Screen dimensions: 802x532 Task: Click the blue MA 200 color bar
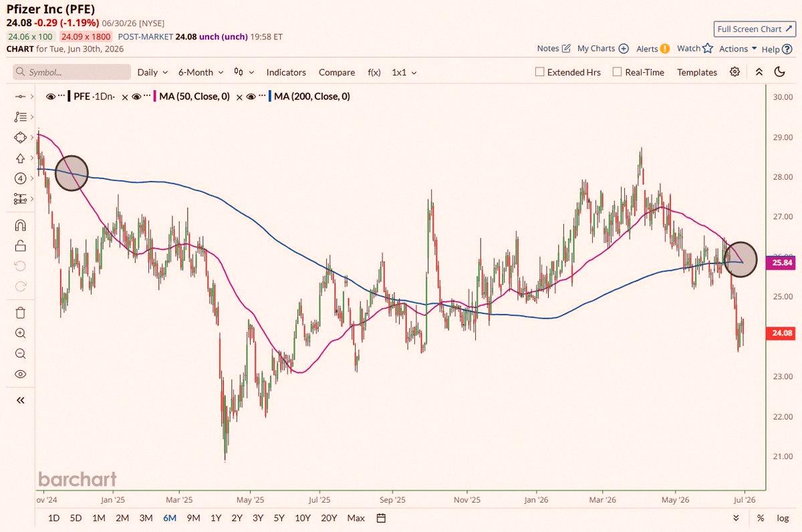271,97
